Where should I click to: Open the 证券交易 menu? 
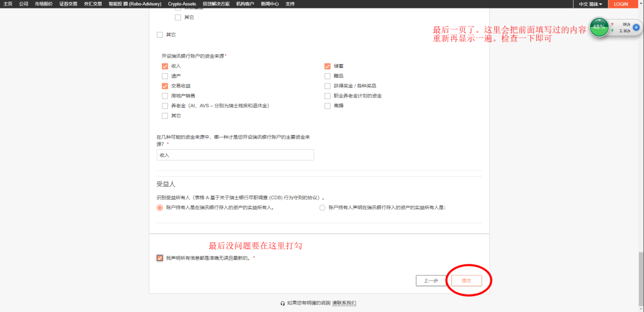click(x=68, y=4)
